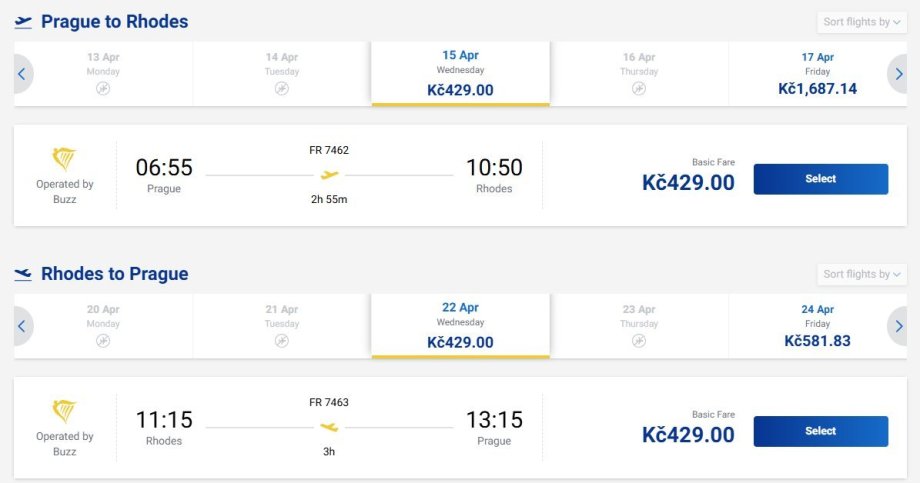The image size is (920, 483).
Task: Show previous outbound dates with left arrow
Action: 23,74
